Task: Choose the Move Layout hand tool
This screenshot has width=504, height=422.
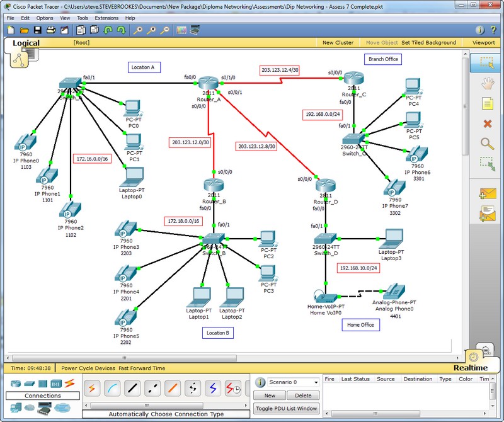Action: pos(488,84)
